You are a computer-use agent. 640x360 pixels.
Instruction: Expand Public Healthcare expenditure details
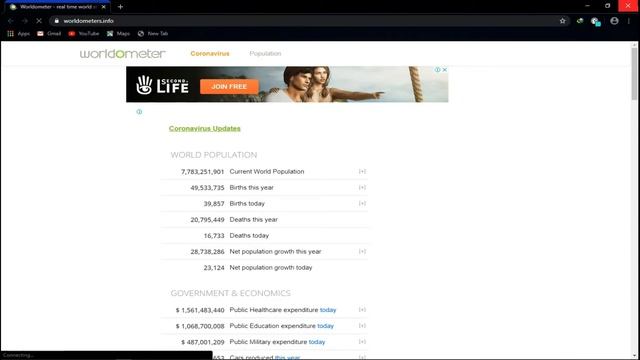(x=362, y=310)
